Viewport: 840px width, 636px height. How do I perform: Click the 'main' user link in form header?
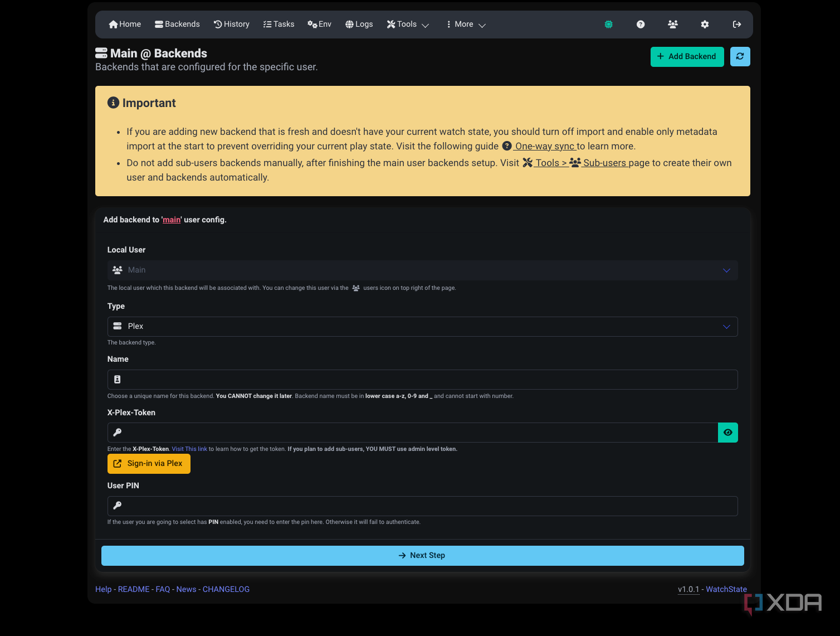pos(172,220)
